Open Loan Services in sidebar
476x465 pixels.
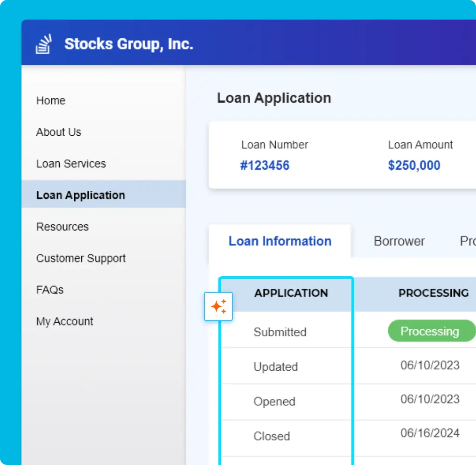pos(71,164)
